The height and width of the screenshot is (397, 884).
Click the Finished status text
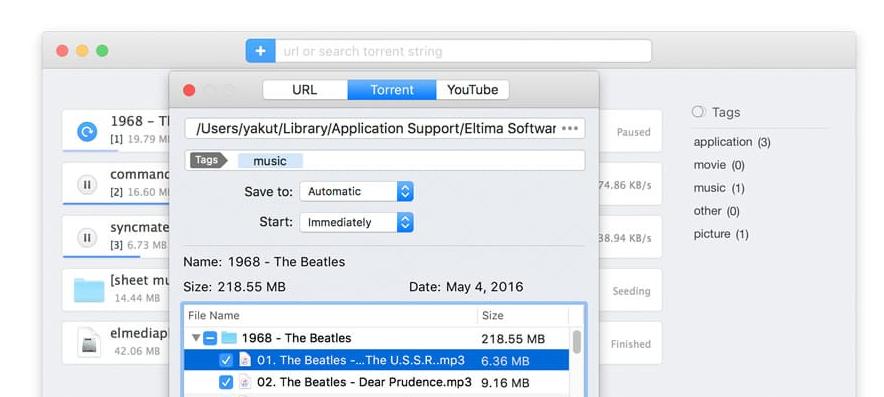click(x=630, y=344)
